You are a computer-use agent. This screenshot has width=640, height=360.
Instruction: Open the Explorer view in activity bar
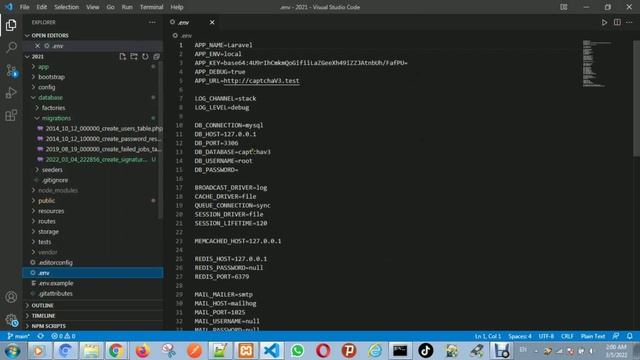pyautogui.click(x=11, y=25)
